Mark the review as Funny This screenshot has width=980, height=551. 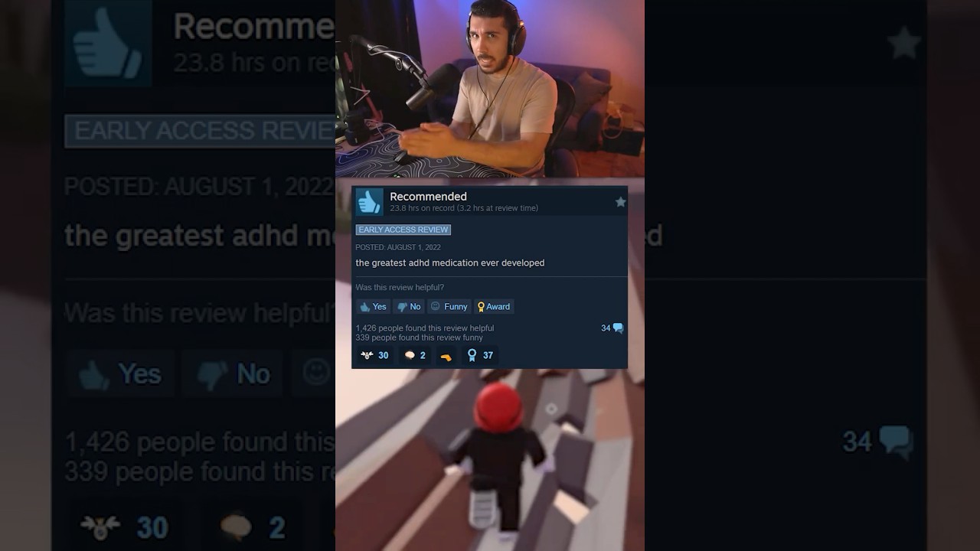449,307
